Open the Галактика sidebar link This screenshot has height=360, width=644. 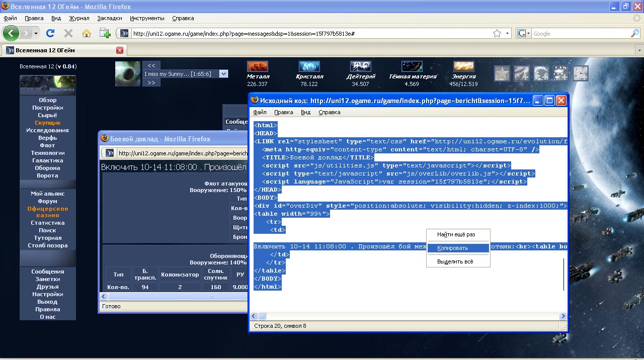click(x=48, y=160)
